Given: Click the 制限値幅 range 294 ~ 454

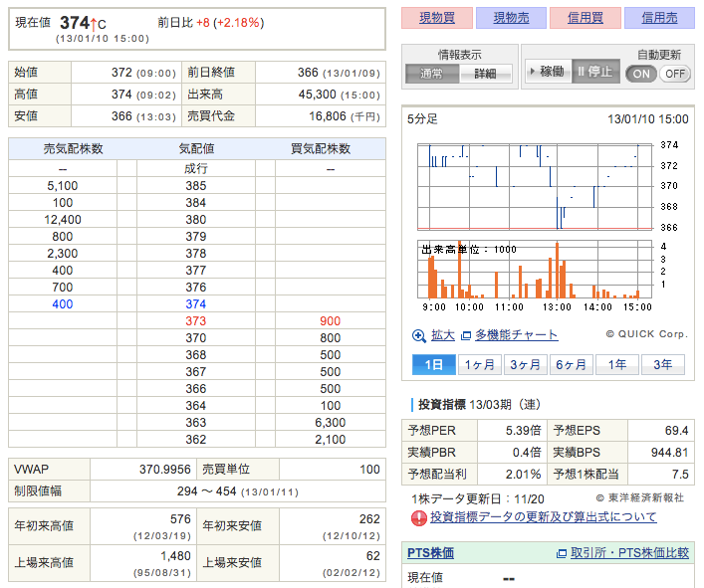Looking at the screenshot, I should (x=206, y=491).
